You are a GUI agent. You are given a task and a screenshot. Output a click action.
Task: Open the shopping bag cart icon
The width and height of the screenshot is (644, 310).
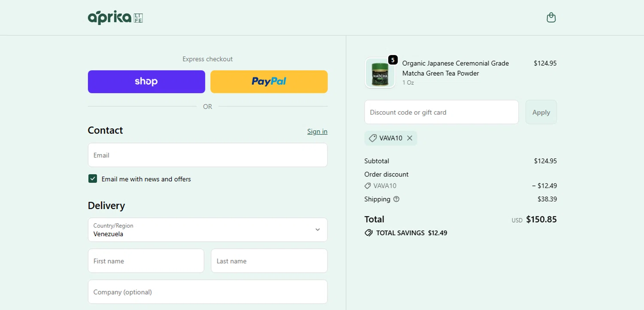pyautogui.click(x=551, y=18)
